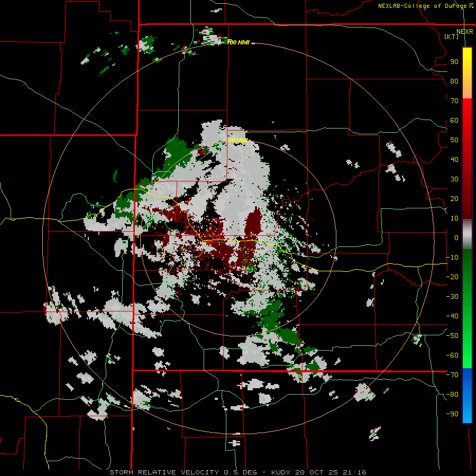Click the 100 NMI range ring label
This screenshot has height=476, width=476.
(239, 42)
